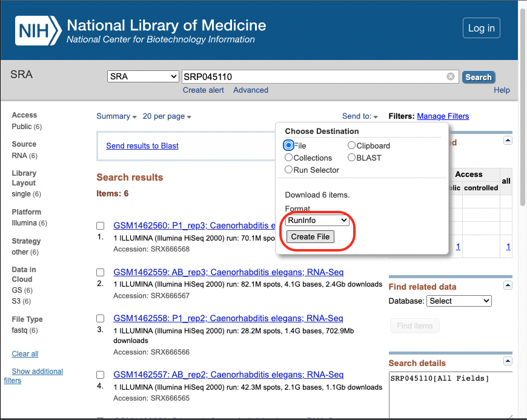Click Accession: SRX666568 text
Viewport: 527px width, 420px height.
tap(151, 249)
